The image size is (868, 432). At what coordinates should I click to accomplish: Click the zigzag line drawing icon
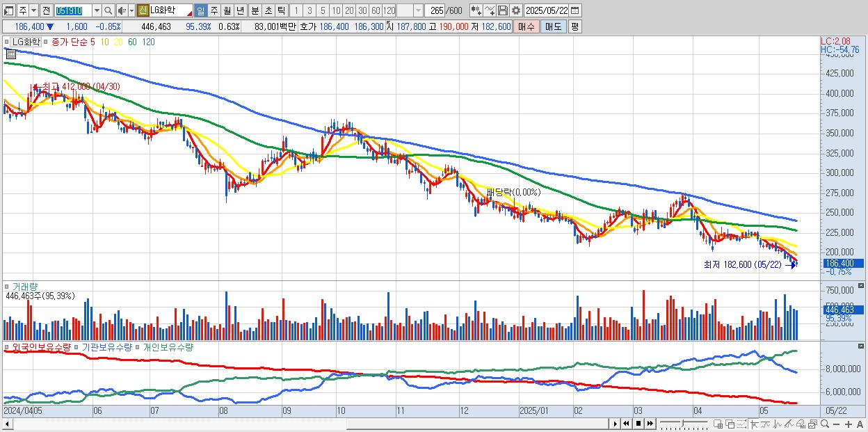(778, 424)
